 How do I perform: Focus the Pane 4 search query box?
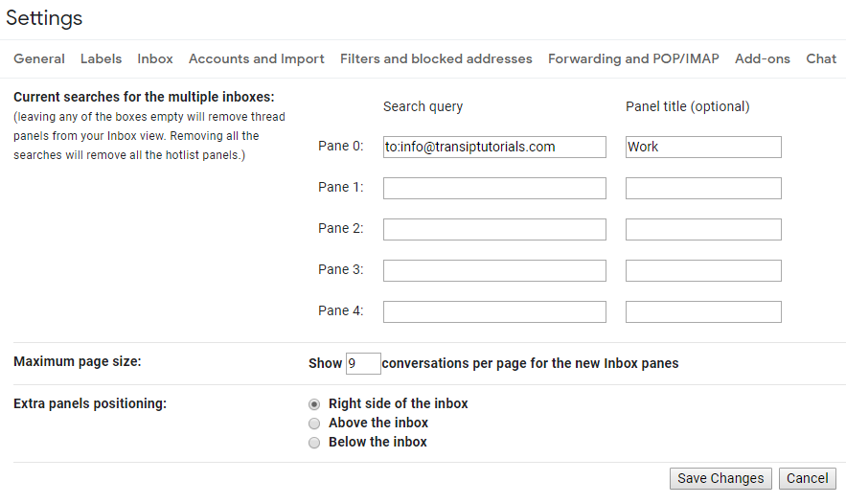click(x=494, y=311)
